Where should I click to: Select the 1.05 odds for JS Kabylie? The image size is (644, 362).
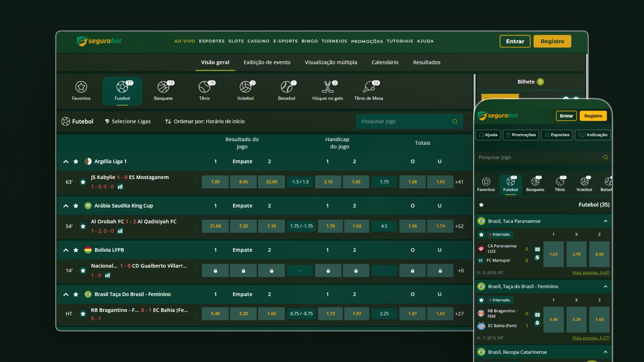coord(215,182)
